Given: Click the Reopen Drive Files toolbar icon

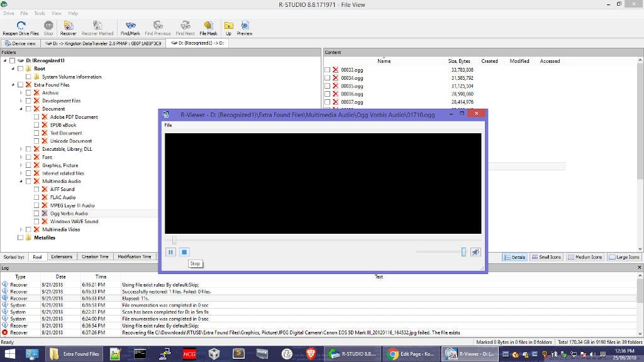Looking at the screenshot, I should [20, 26].
